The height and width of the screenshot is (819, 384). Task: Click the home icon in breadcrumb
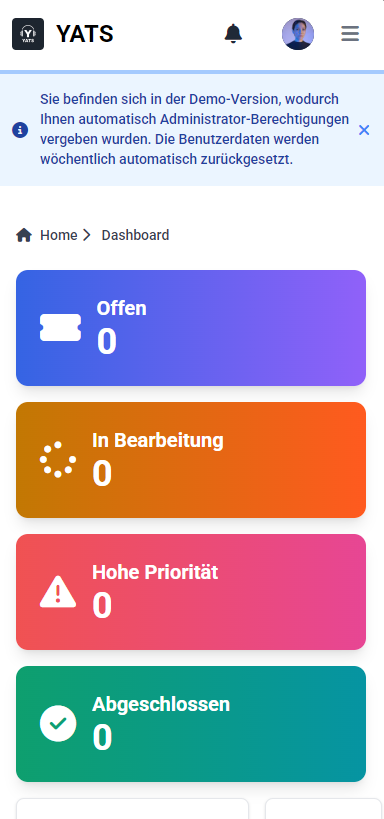24,236
